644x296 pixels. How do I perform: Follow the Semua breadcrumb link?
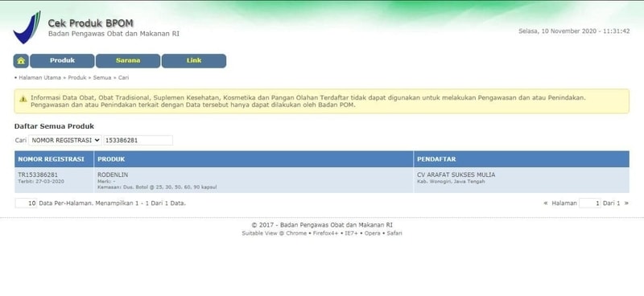coord(102,77)
